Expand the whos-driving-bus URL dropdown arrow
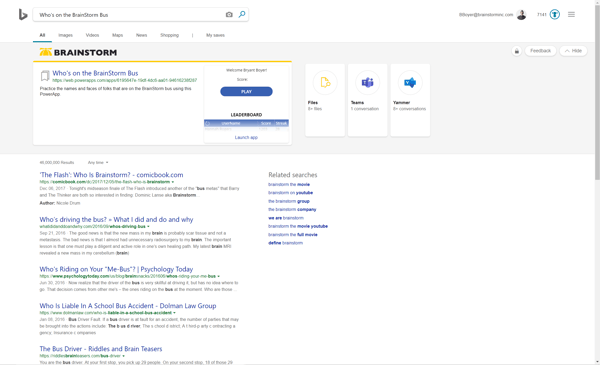The image size is (600, 365). click(148, 226)
